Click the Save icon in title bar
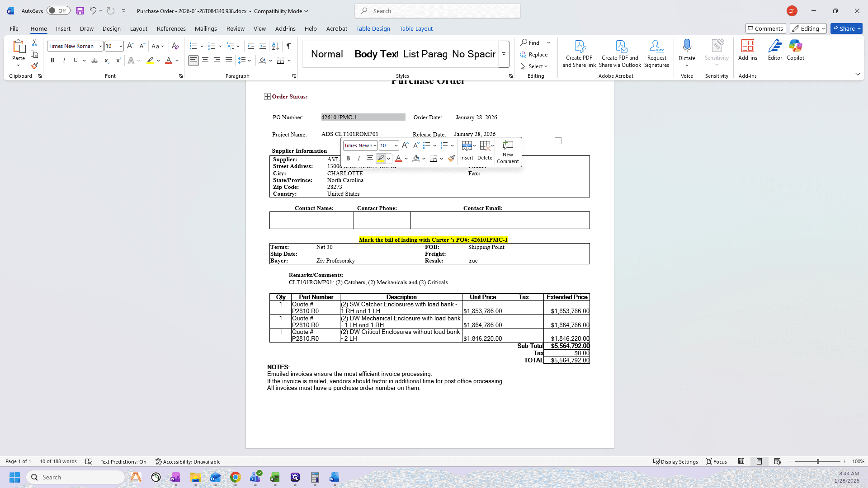This screenshot has height=488, width=868. click(x=80, y=11)
